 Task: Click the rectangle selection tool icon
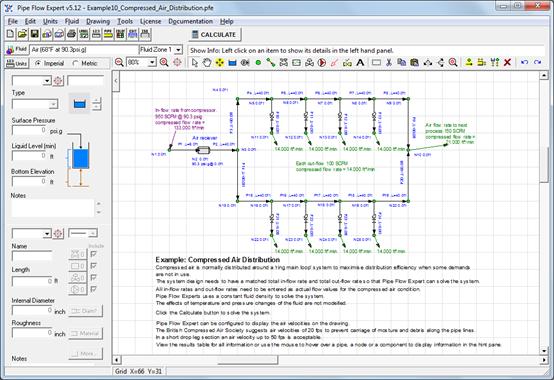376,63
